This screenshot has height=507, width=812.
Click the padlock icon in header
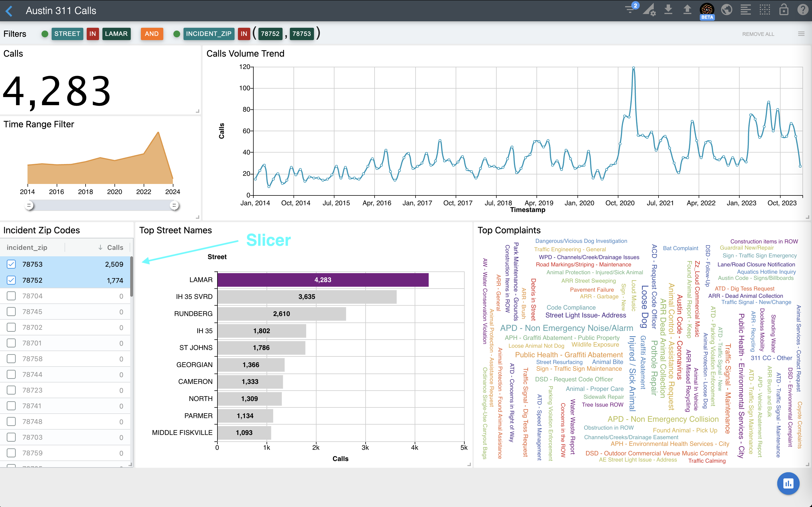tap(783, 9)
